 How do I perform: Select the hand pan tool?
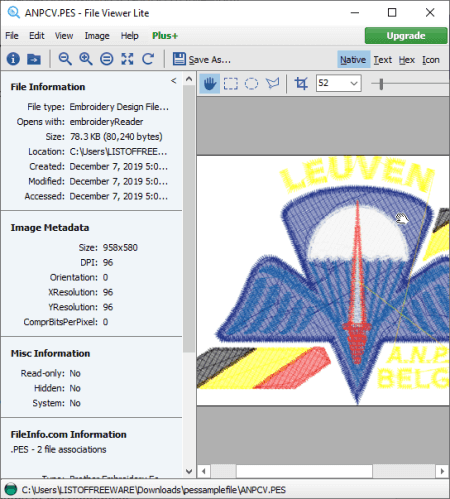click(210, 83)
